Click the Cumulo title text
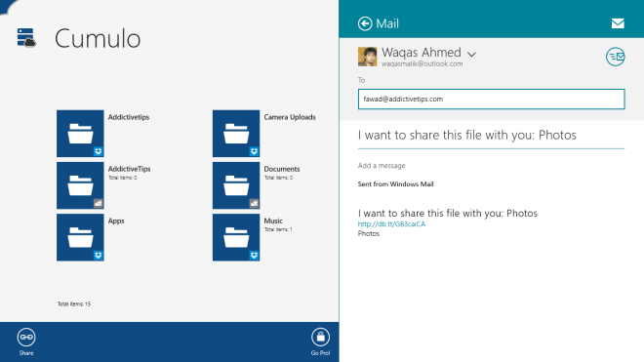 pos(98,39)
